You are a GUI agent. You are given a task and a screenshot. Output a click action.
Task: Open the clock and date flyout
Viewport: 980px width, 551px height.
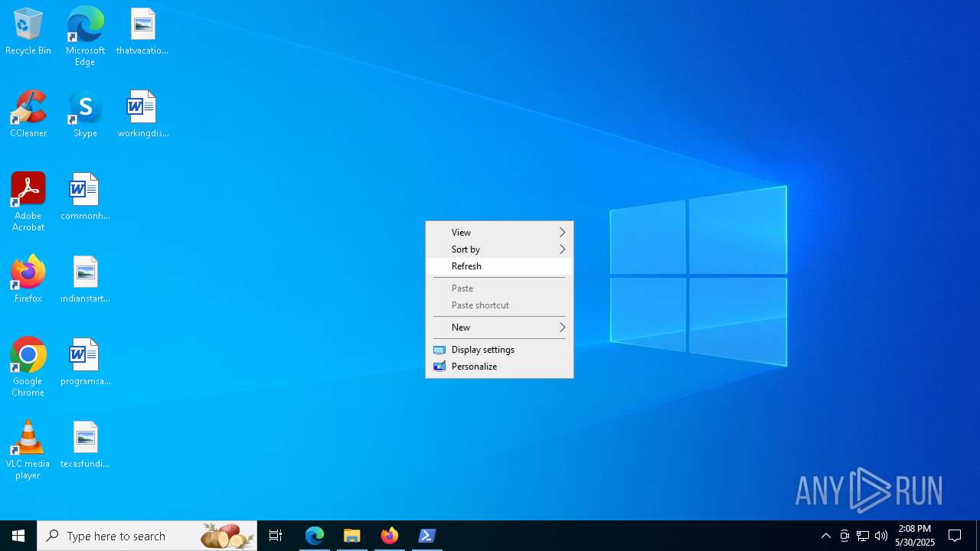tap(915, 536)
